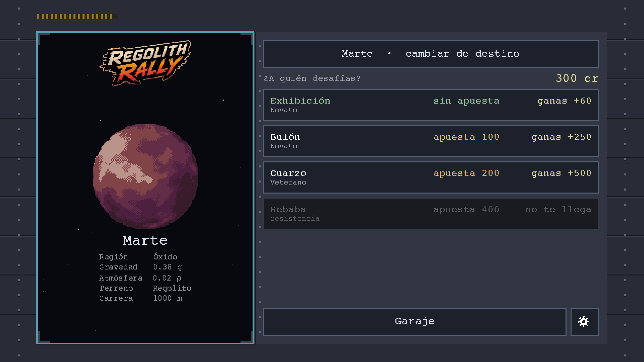Viewport: 644px width, 362px height.
Task: Challenge Bulón with a 100 bet
Action: (x=431, y=141)
